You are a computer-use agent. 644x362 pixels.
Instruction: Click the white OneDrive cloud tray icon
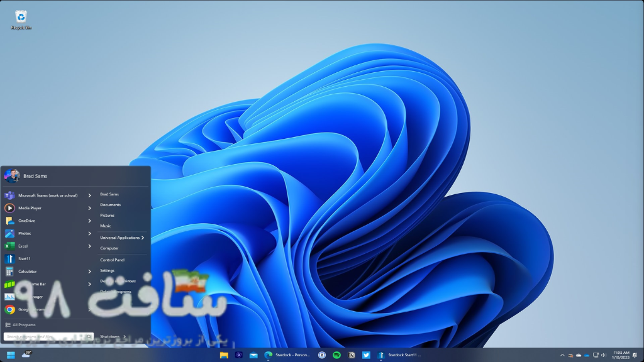click(x=579, y=355)
